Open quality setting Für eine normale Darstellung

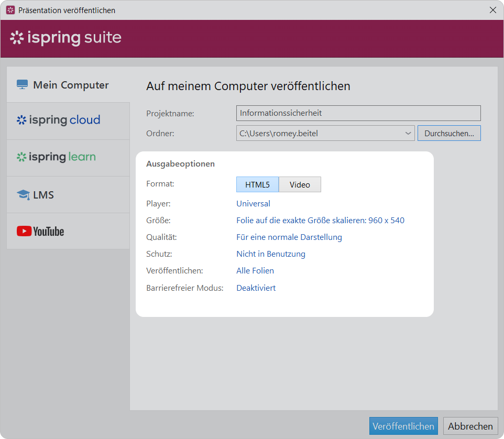point(289,237)
